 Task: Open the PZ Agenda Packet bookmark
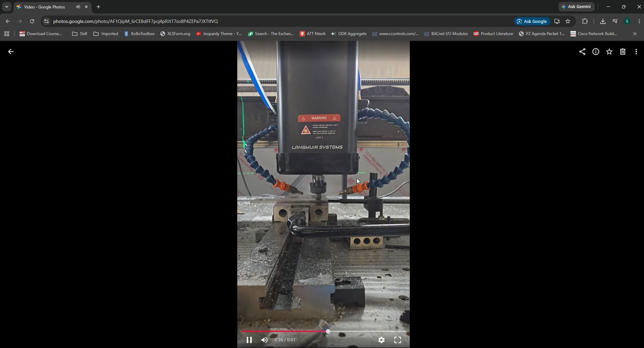pos(542,34)
